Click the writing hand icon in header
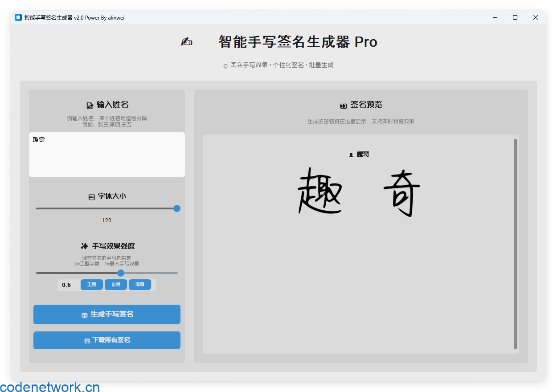 point(186,42)
